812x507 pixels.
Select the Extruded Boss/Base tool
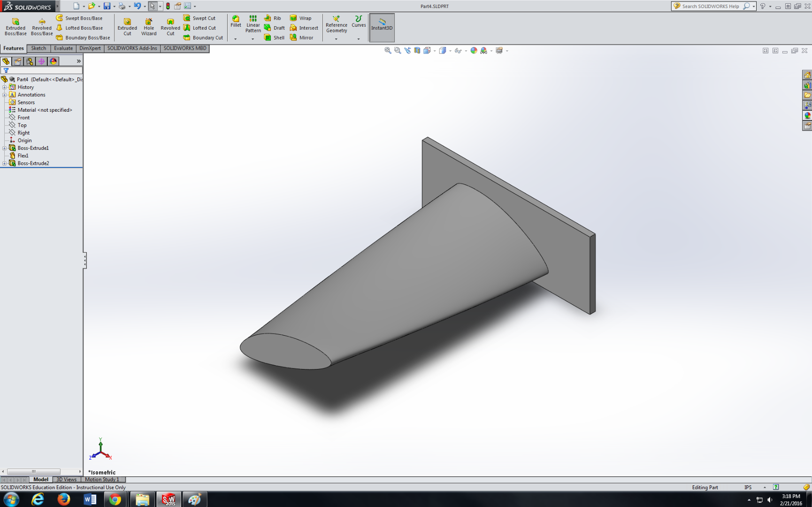tap(15, 26)
